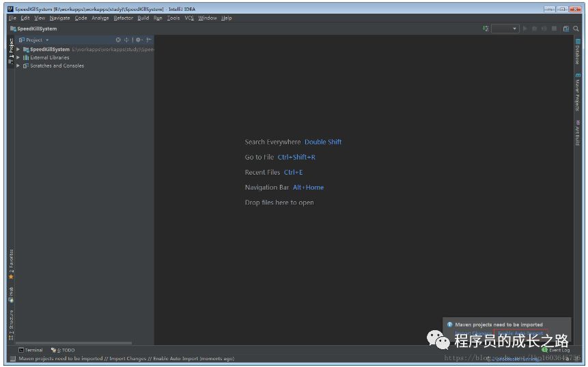Click Drop files here to open text

click(x=279, y=203)
